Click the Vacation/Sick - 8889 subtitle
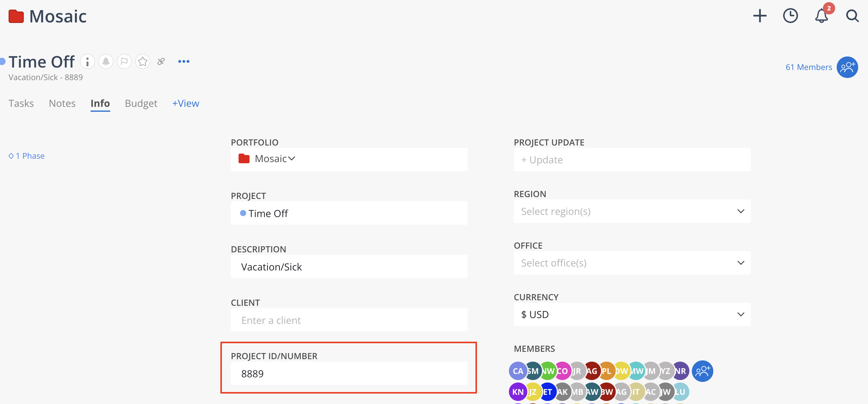This screenshot has width=868, height=404. point(45,77)
